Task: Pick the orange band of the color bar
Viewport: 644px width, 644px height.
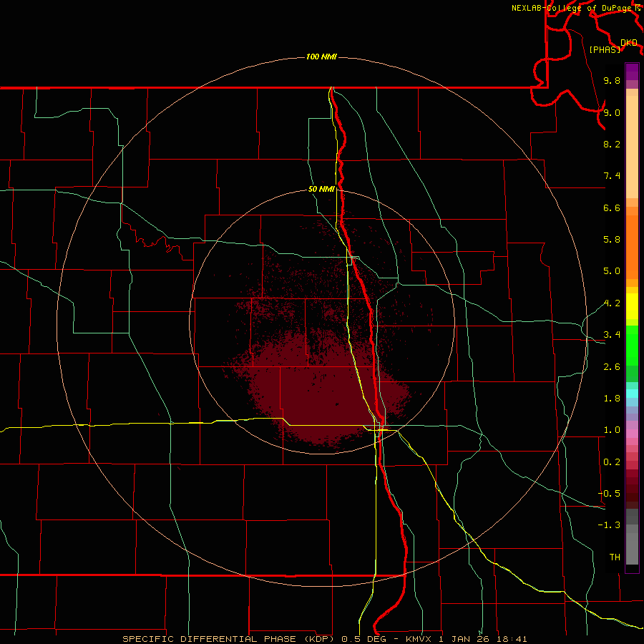Action: click(632, 246)
